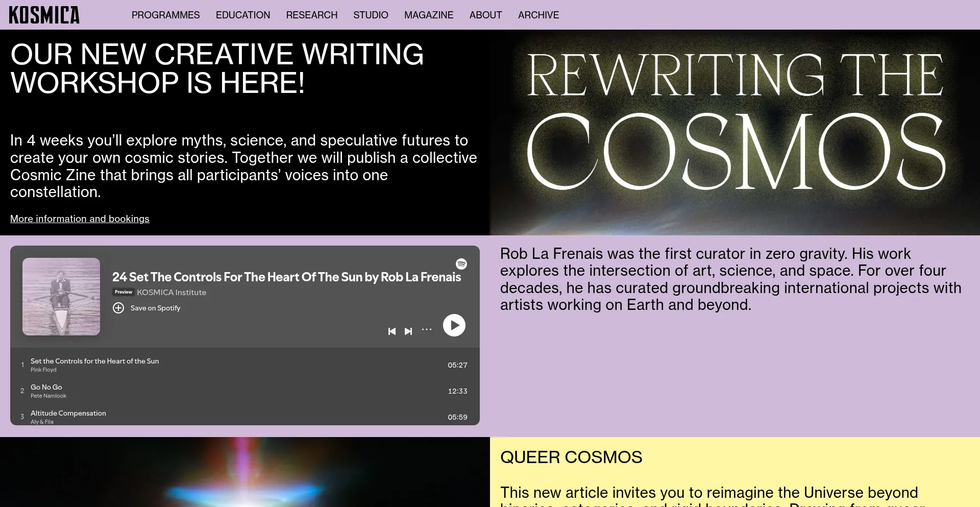This screenshot has height=507, width=980.
Task: Select the Altitude Compensation track
Action: coord(68,414)
